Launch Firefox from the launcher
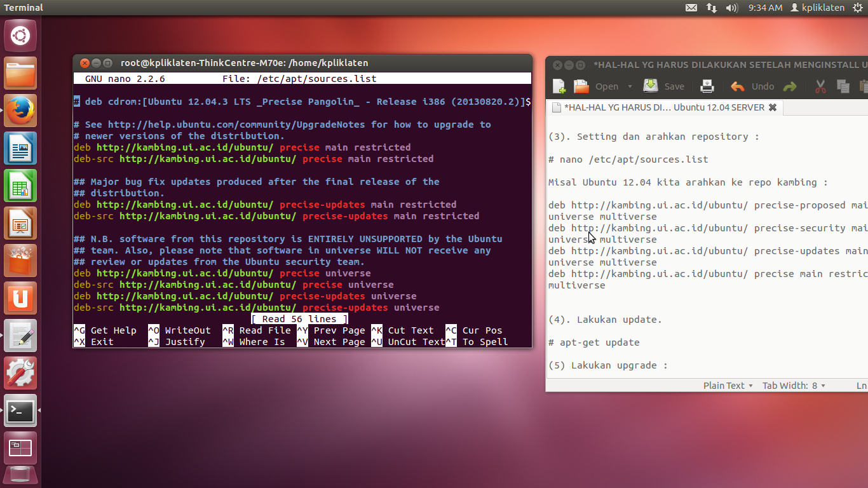 click(x=20, y=111)
